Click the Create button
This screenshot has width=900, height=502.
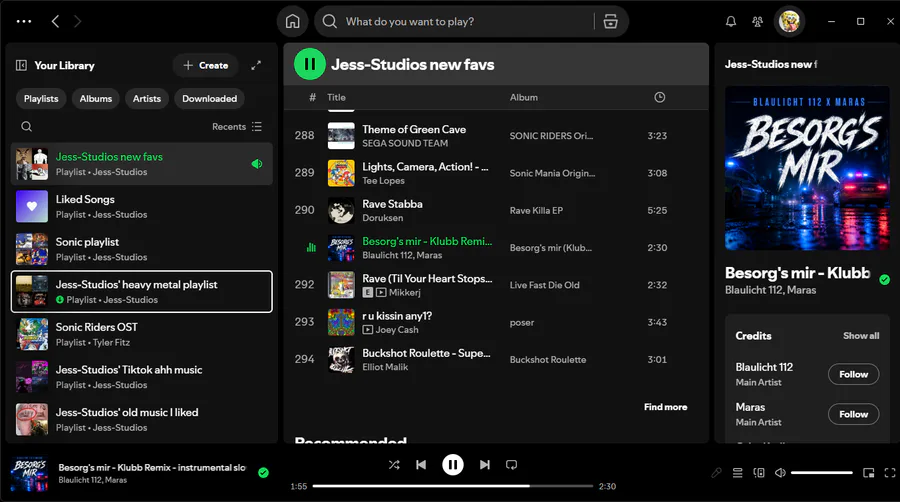point(205,65)
